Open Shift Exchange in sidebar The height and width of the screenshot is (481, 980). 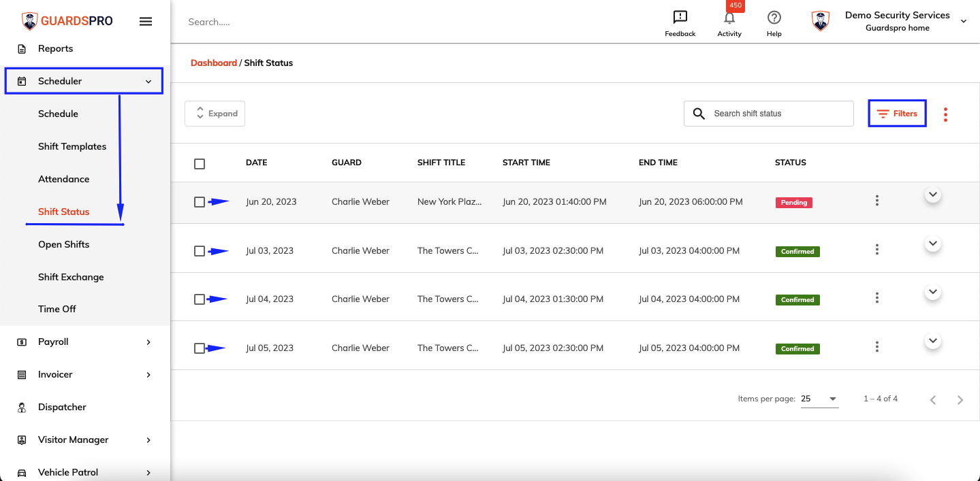tap(71, 277)
